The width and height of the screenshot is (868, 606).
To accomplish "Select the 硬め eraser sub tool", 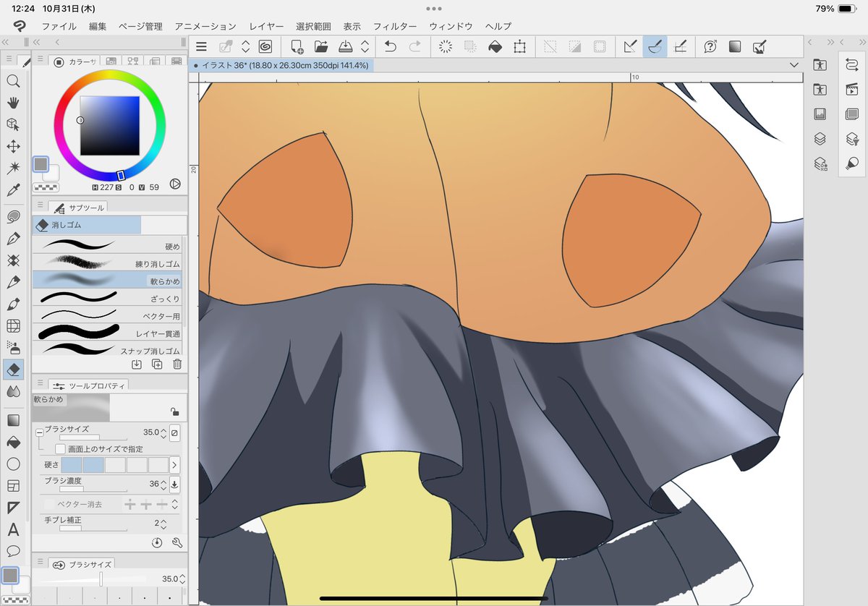I will (107, 246).
